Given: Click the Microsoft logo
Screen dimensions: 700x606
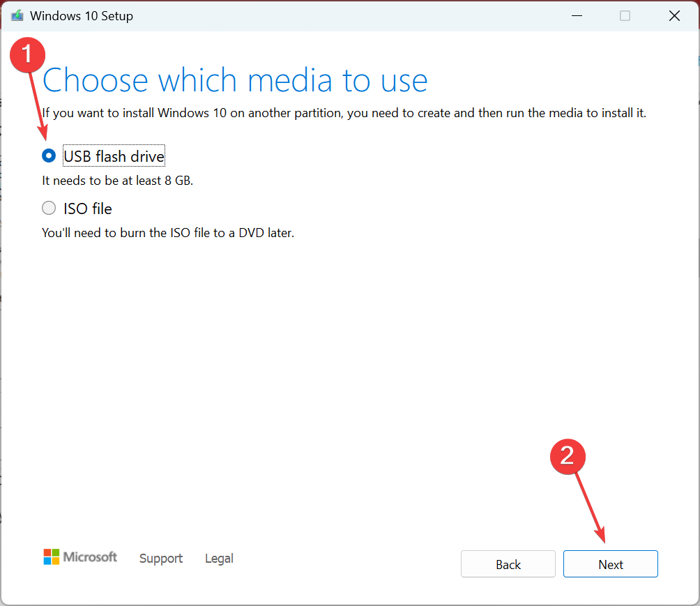Looking at the screenshot, I should 80,557.
